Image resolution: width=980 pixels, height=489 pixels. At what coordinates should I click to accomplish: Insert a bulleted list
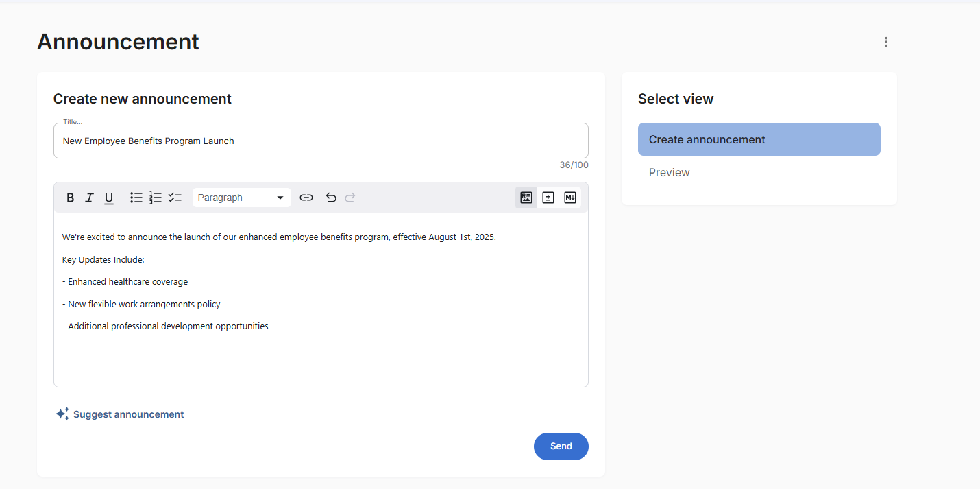pos(136,198)
